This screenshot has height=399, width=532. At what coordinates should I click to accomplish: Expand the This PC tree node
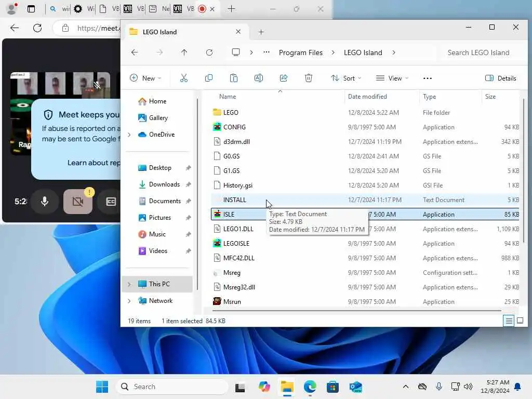(129, 284)
